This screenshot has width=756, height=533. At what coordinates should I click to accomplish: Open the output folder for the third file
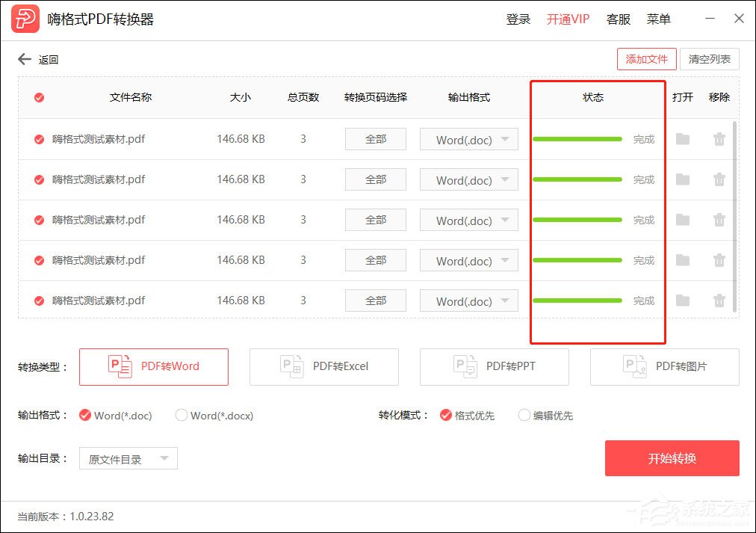[682, 220]
